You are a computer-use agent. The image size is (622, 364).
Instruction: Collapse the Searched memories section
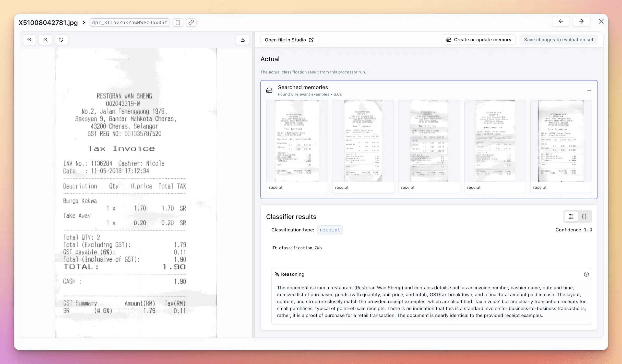[589, 90]
